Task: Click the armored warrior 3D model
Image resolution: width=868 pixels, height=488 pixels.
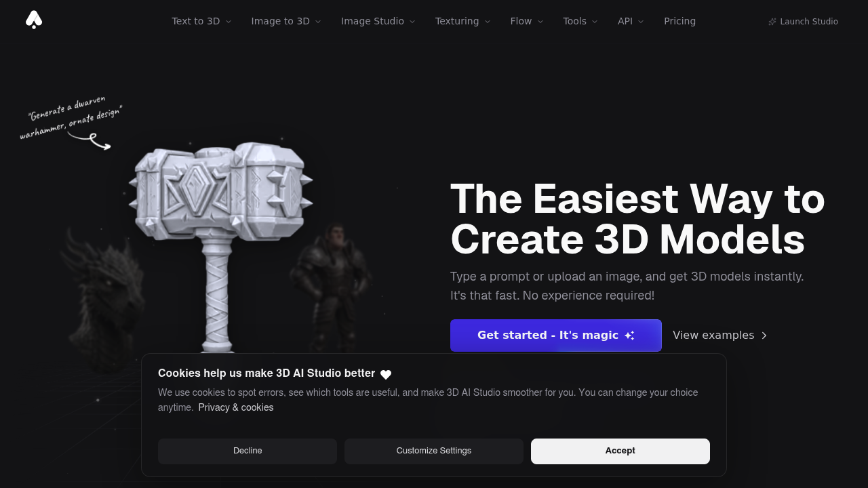Action: [331, 288]
